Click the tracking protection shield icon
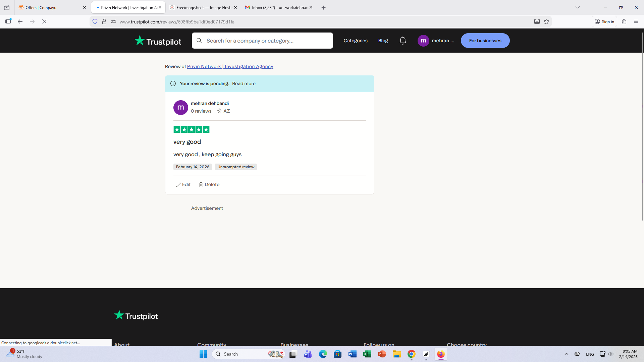The height and width of the screenshot is (362, 644). 95,21
